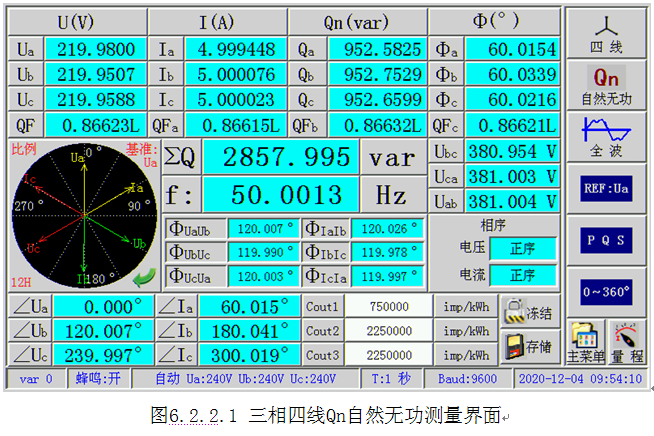Click the Ub voltage value 219.9507
The width and height of the screenshot is (654, 436).
pyautogui.click(x=96, y=75)
